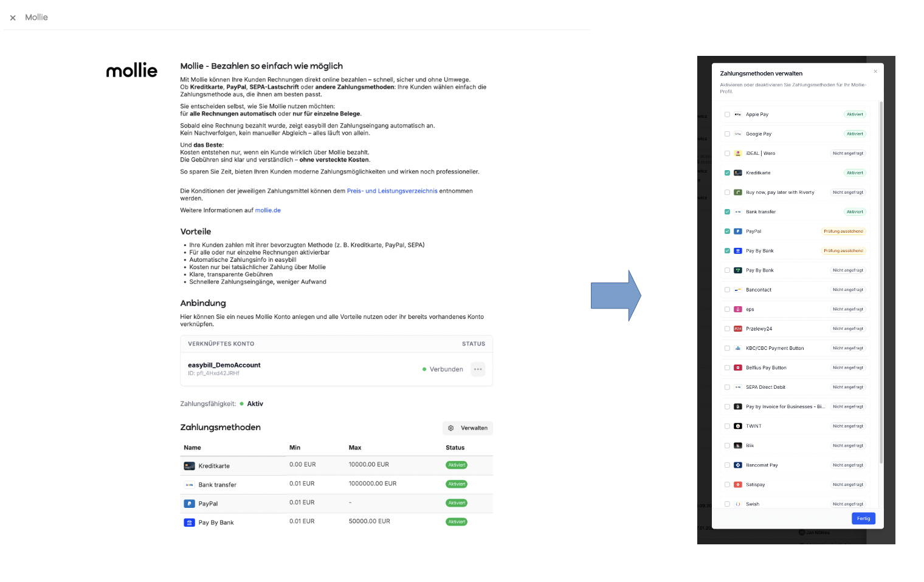Click the Bancontact icon
The width and height of the screenshot is (924, 582).
tap(737, 290)
